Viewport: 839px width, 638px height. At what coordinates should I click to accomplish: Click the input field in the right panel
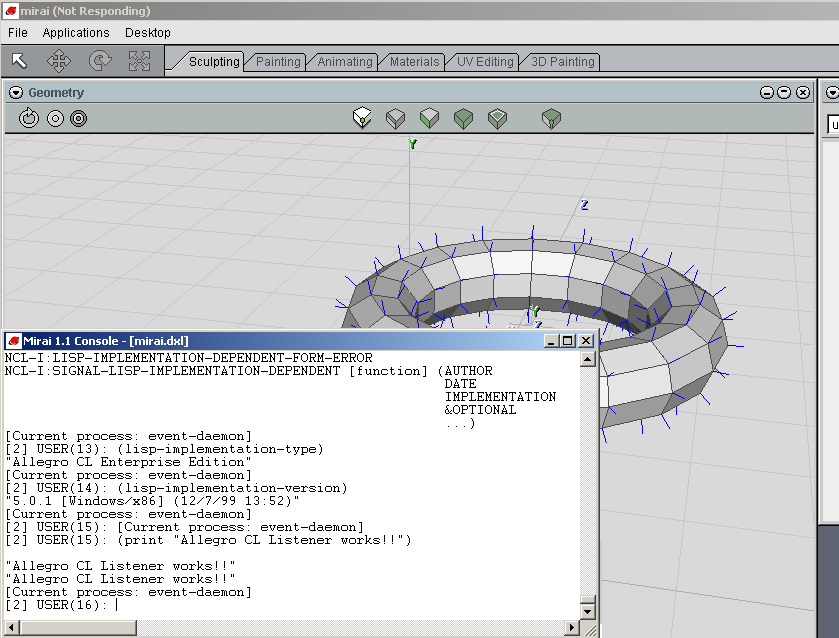833,125
